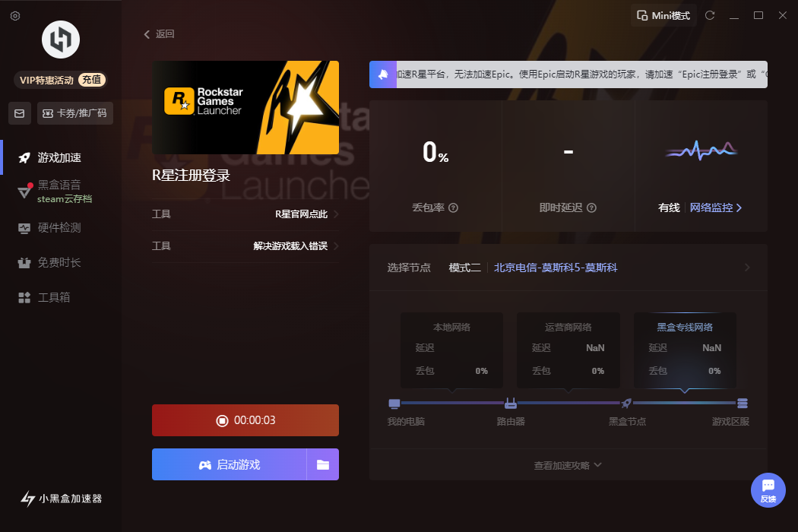
Task: Select 本地网络 stats card
Action: (x=451, y=350)
